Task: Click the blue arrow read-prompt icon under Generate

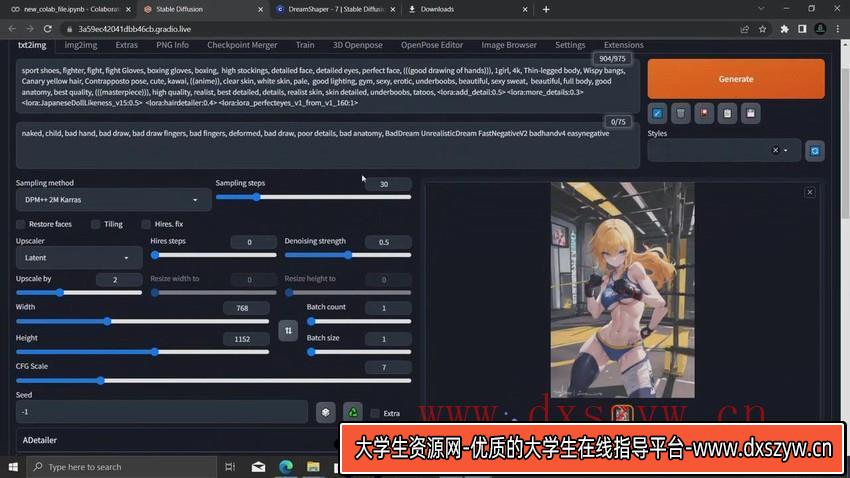Action: pos(657,113)
